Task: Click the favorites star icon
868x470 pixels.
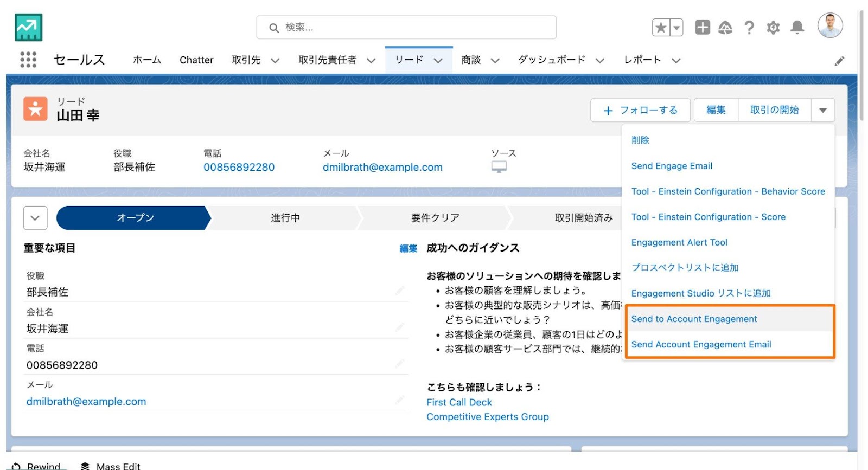Action: pos(661,27)
